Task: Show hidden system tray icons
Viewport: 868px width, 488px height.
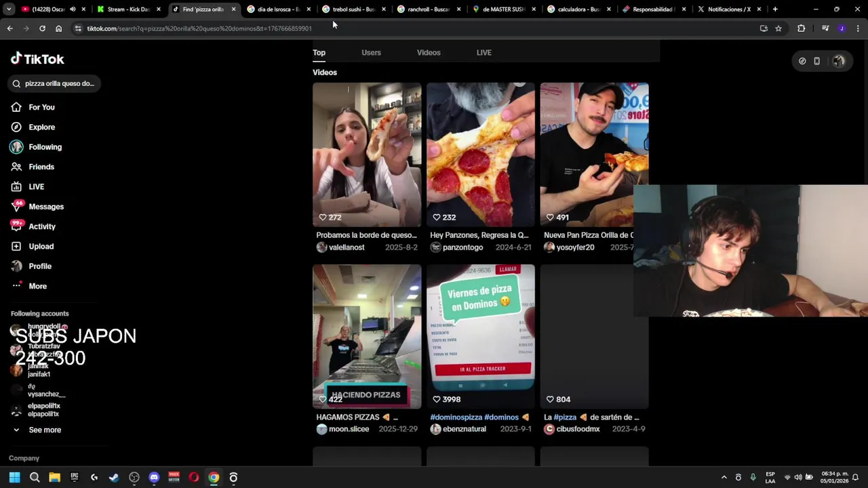Action: (724, 477)
